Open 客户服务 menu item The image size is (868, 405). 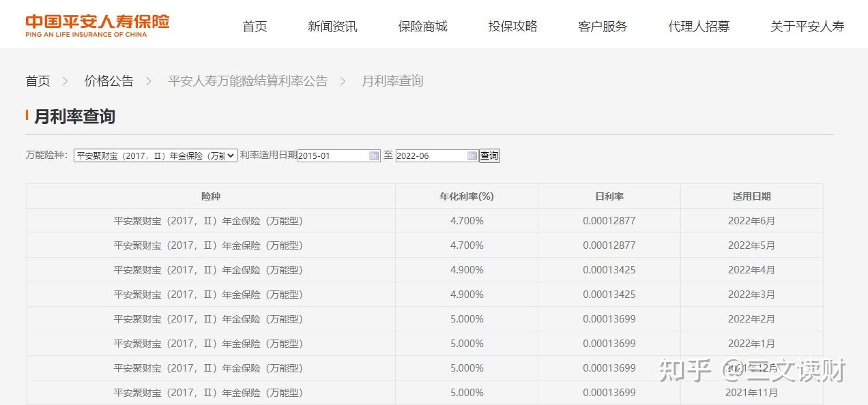(603, 27)
